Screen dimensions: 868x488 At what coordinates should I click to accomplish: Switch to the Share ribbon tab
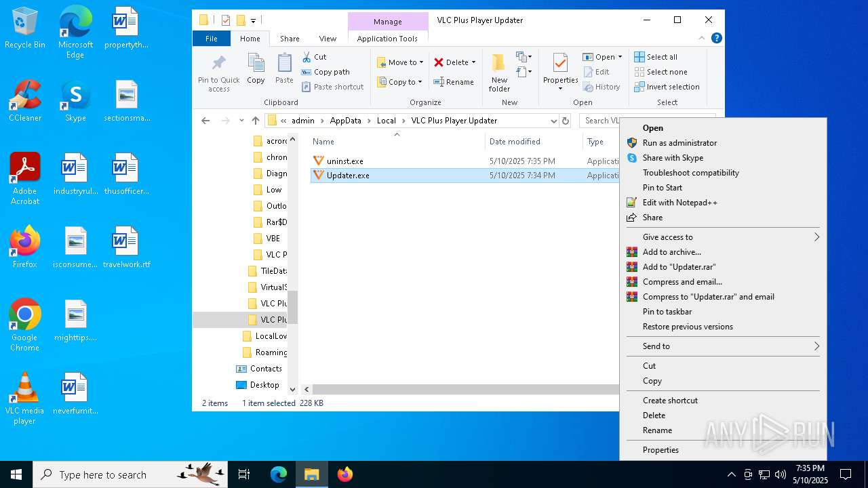[290, 39]
